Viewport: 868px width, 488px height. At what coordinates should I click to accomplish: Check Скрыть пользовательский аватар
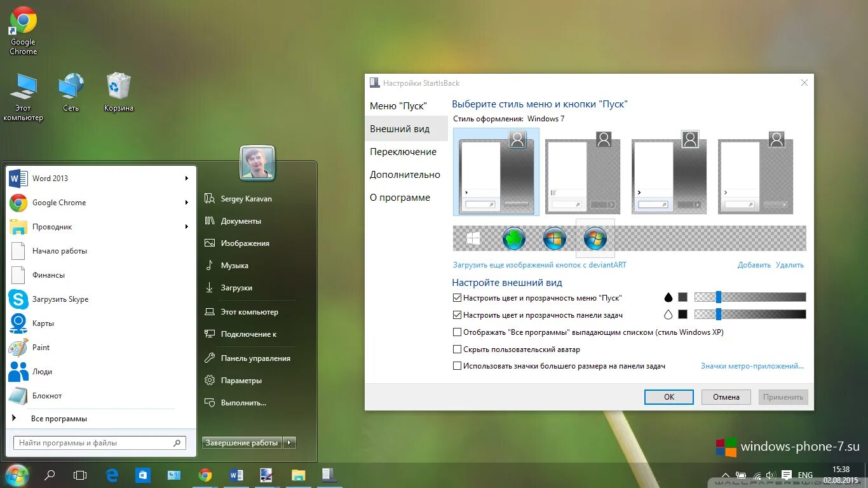point(457,349)
